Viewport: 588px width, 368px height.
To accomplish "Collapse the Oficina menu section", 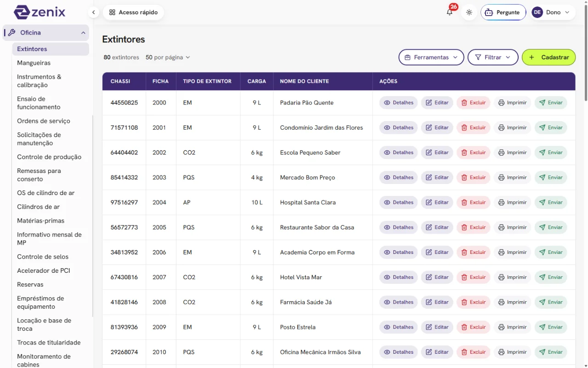I will (x=83, y=33).
